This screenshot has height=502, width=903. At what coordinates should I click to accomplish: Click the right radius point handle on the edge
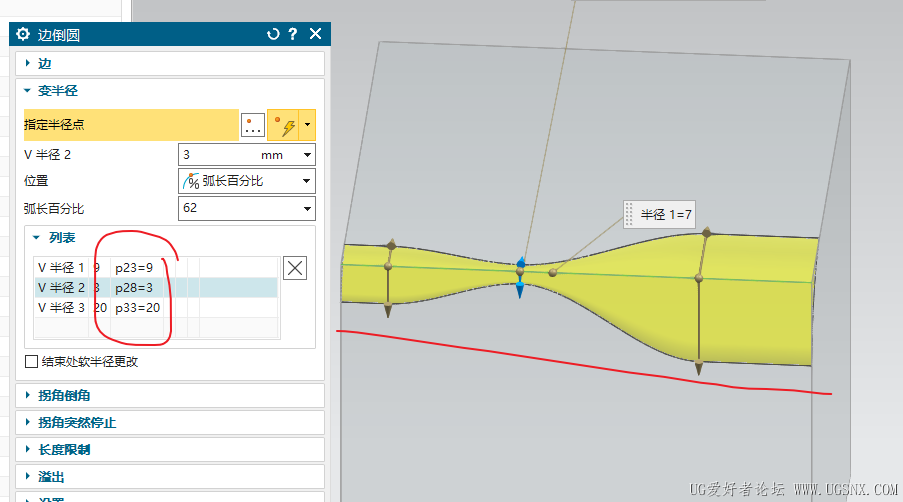click(699, 278)
